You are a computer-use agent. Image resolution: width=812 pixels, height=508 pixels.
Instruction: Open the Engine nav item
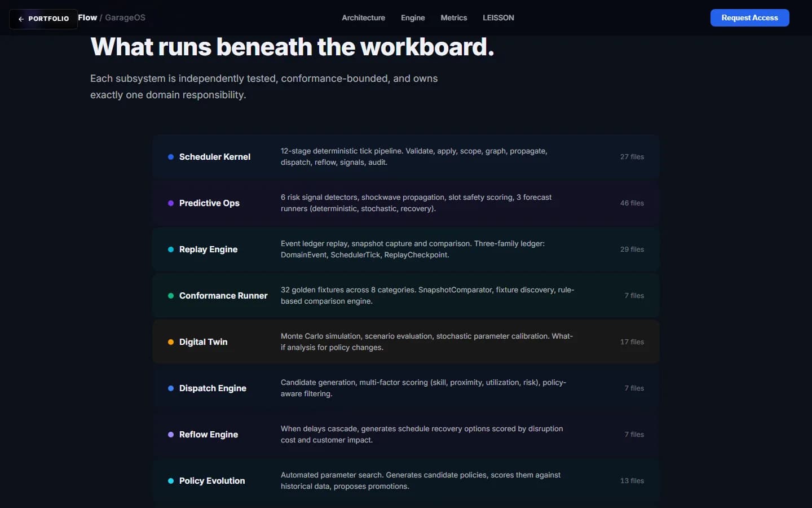click(413, 17)
